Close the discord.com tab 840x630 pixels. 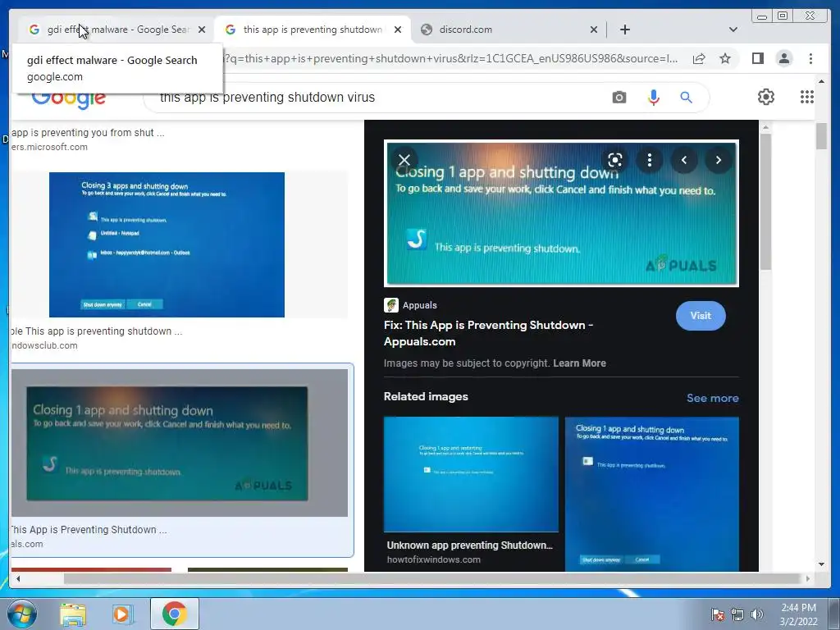point(594,30)
